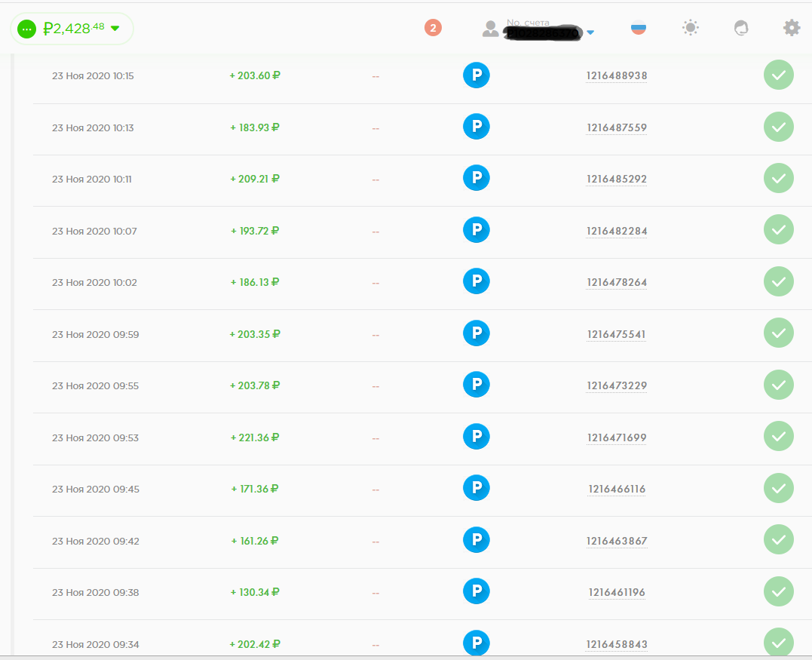Switch language via Russian flag icon
The width and height of the screenshot is (812, 660).
coord(639,28)
